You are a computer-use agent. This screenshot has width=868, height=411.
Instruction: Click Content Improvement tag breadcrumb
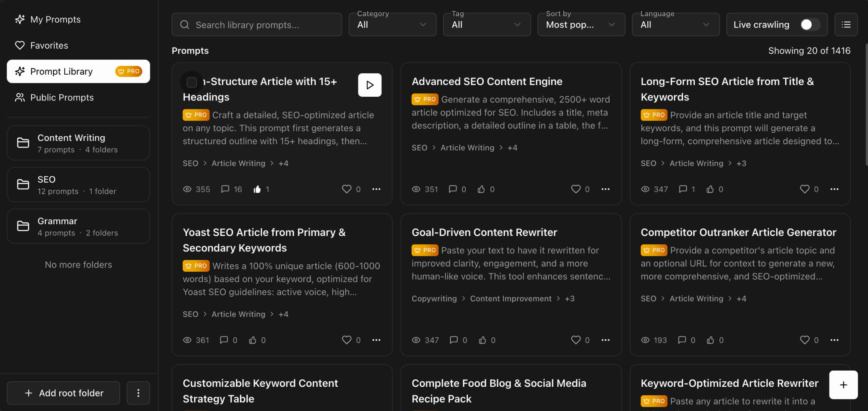(511, 299)
